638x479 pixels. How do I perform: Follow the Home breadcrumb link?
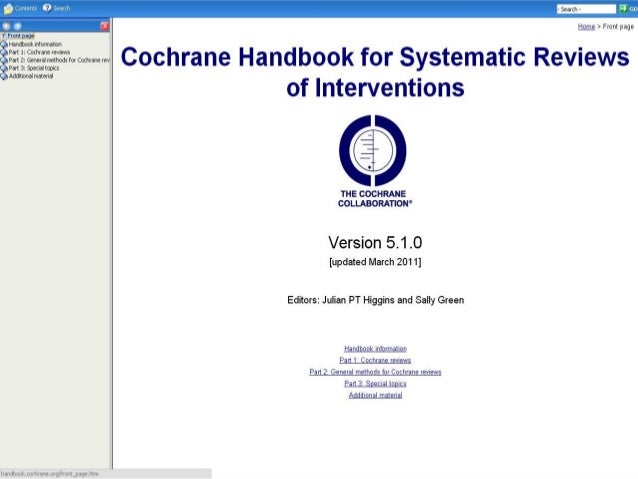coord(586,27)
